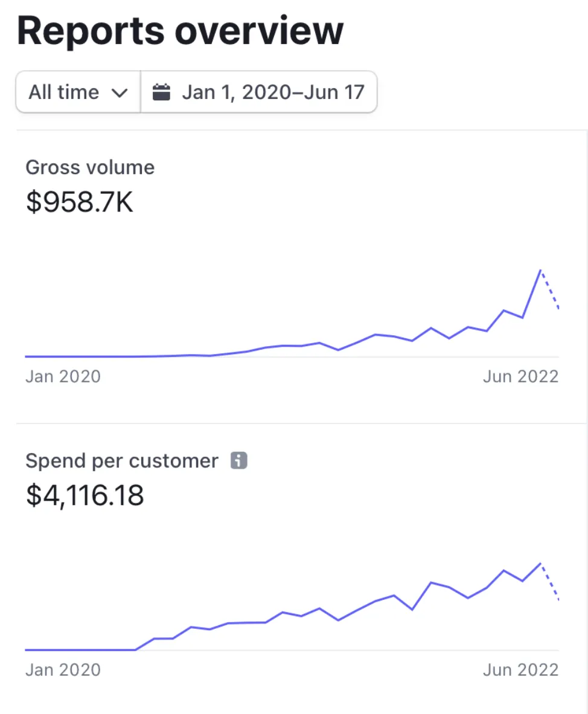Click Jun 2022 label under Gross volume chart
Screen dimensions: 588x714
coord(520,377)
